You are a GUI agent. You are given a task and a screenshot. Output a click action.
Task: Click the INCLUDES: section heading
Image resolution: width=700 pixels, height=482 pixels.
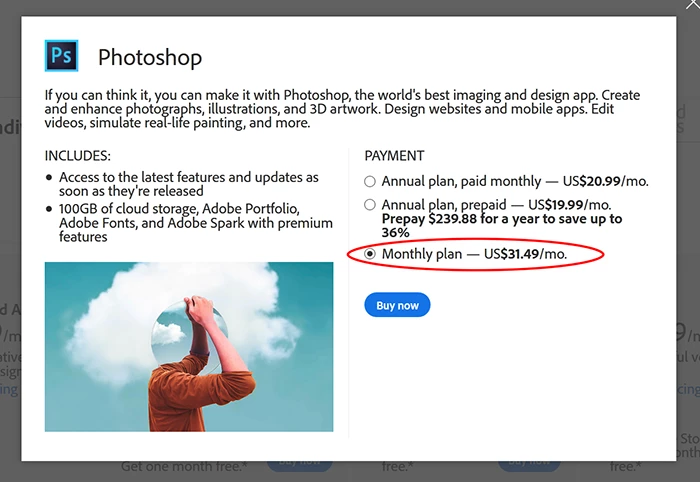[78, 156]
